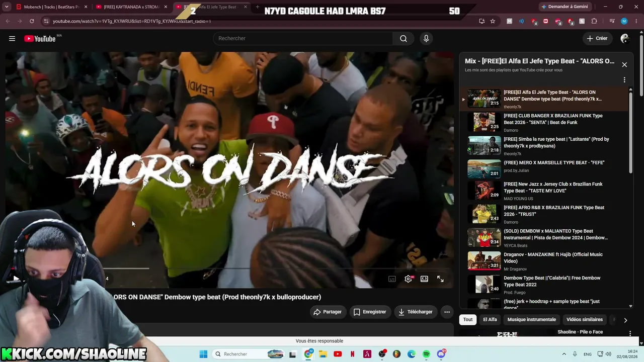Open Spotify from the taskbar

pyautogui.click(x=426, y=354)
